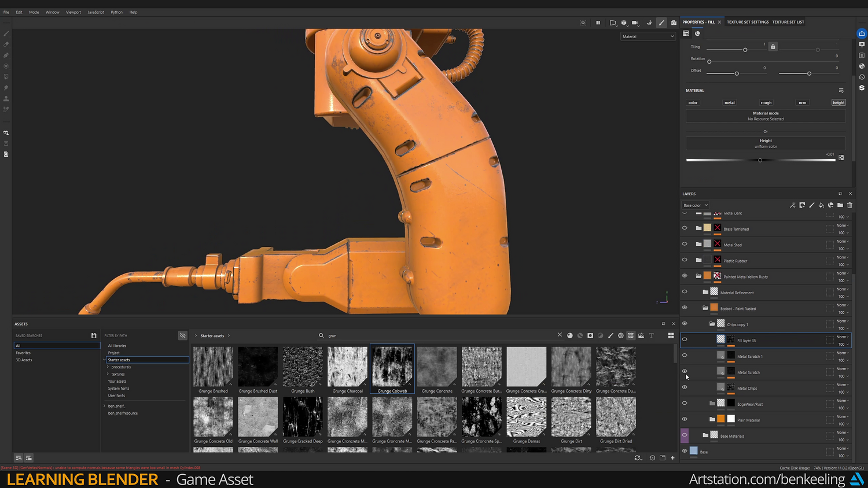
Task: Open blend mode dropdown for Metal Steel layer
Action: 843,242
